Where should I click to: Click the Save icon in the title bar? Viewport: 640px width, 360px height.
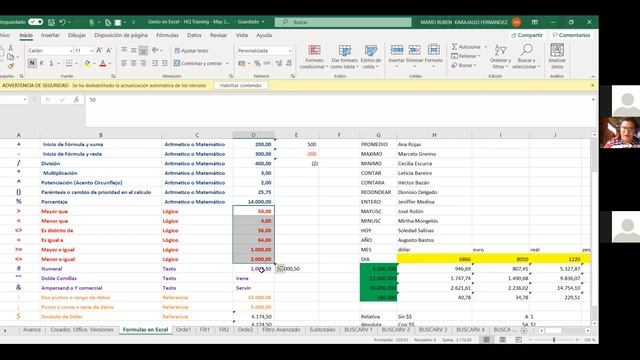51,22
